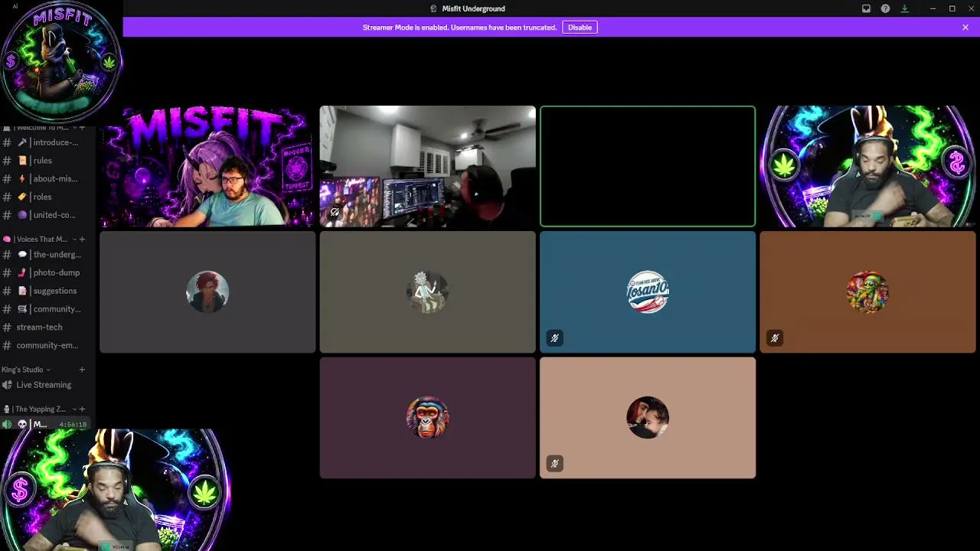Open the united-co... channel

[47, 215]
